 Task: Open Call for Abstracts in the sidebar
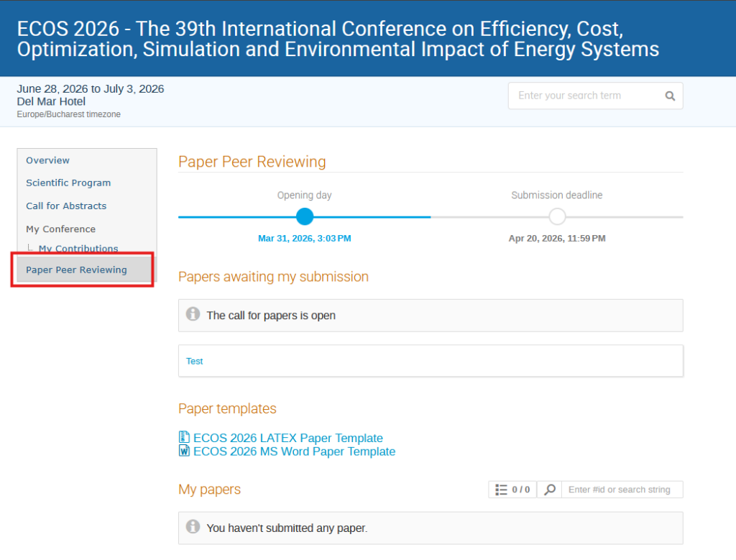tap(66, 206)
